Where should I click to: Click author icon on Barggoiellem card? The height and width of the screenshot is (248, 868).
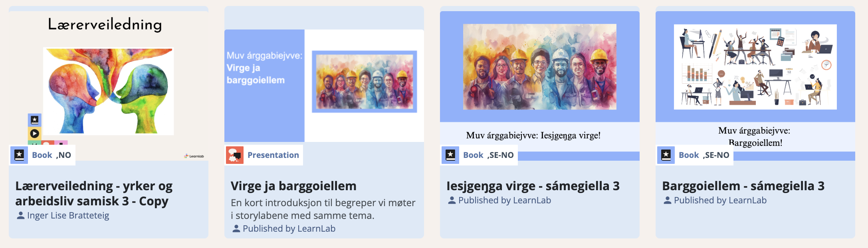(x=668, y=201)
